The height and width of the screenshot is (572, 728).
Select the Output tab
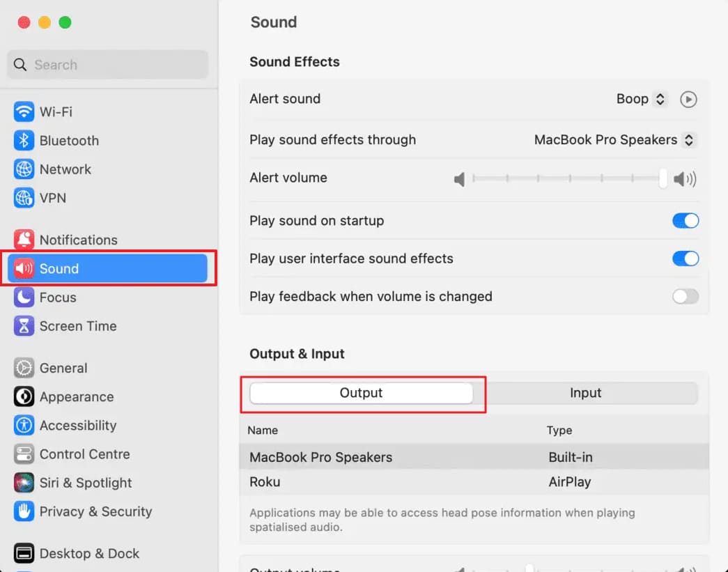point(362,393)
